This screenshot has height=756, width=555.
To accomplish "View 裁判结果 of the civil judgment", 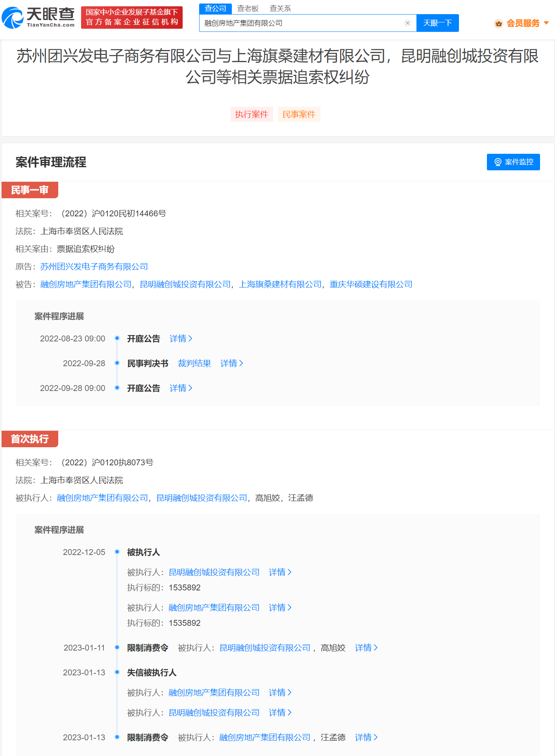I will point(194,363).
